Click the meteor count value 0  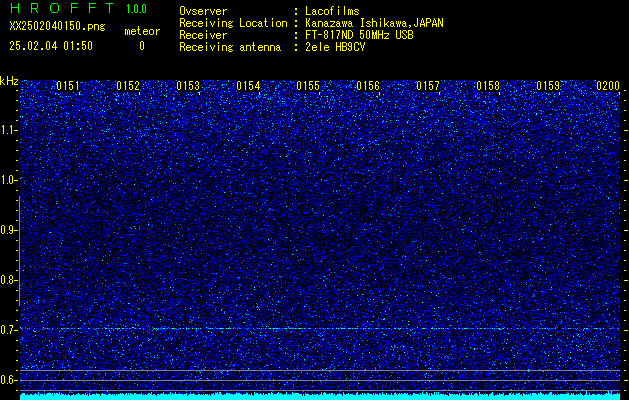[x=142, y=46]
